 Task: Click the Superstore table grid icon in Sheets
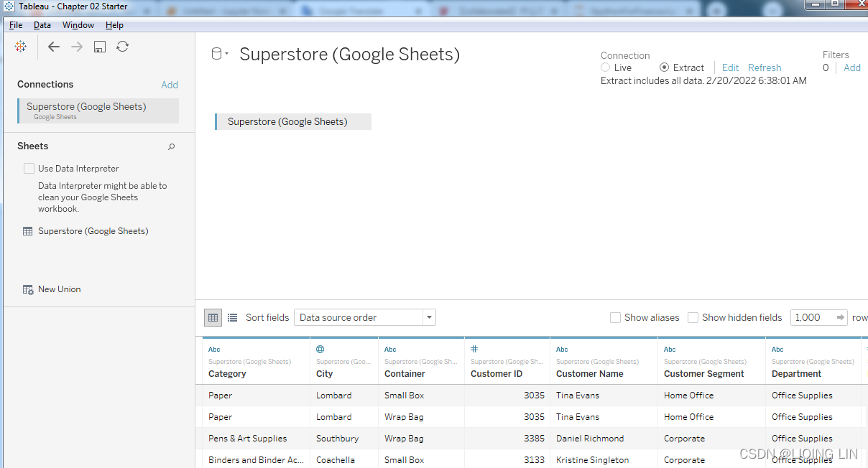click(27, 231)
